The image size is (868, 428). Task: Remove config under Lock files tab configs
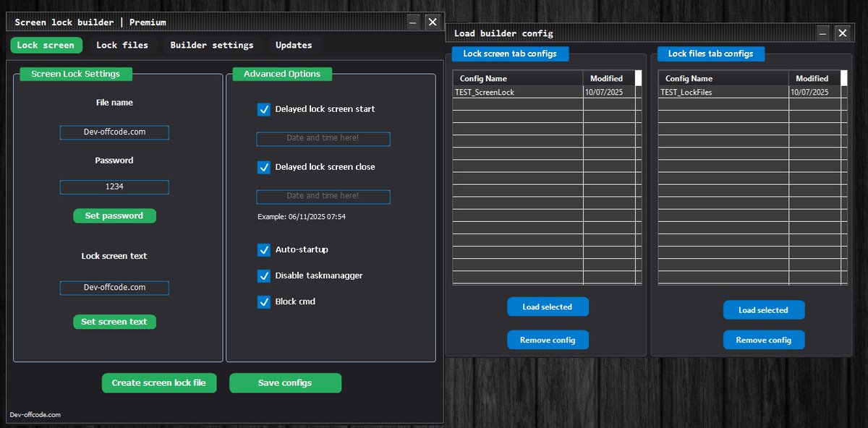[x=764, y=340]
